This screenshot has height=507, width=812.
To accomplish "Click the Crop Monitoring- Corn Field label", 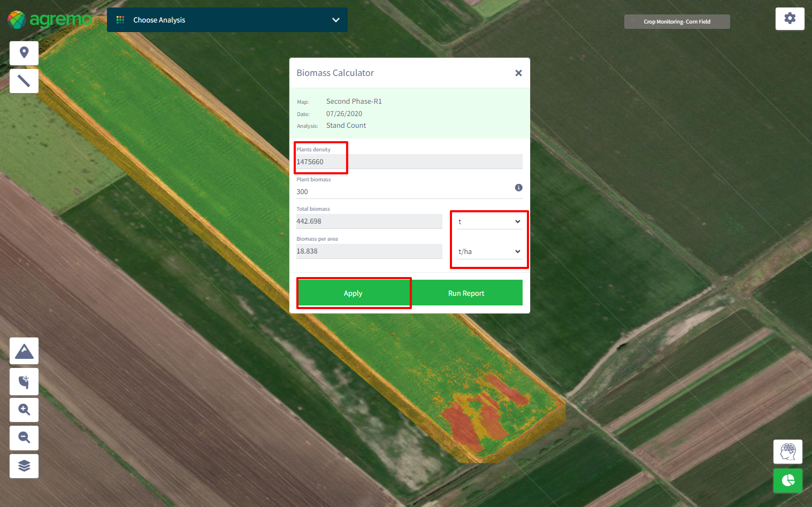I will [x=677, y=22].
